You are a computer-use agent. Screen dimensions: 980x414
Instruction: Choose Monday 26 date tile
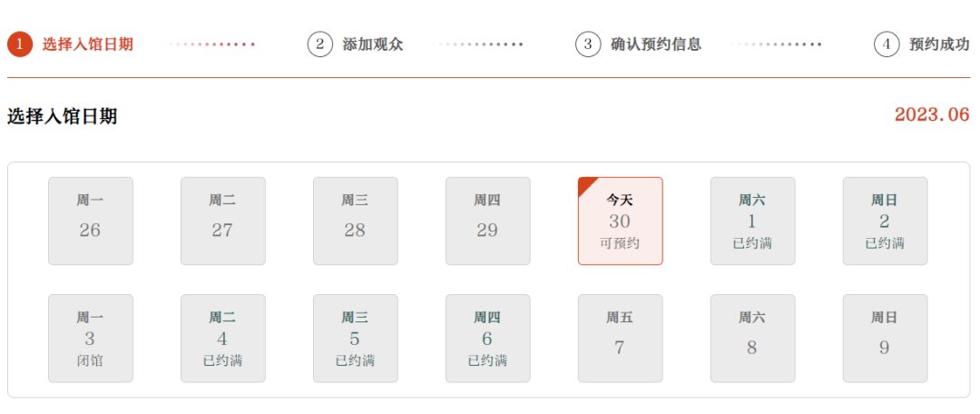coord(91,221)
